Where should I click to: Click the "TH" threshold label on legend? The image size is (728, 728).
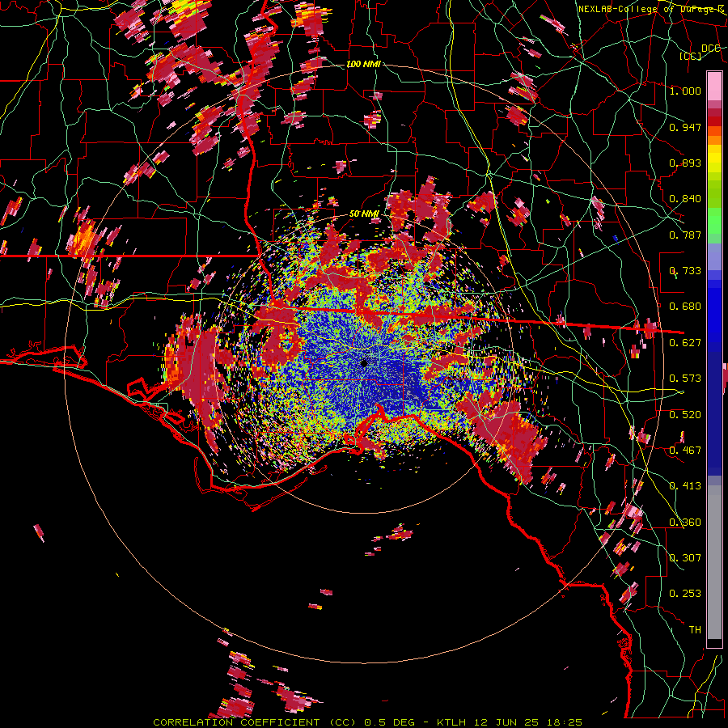695,630
